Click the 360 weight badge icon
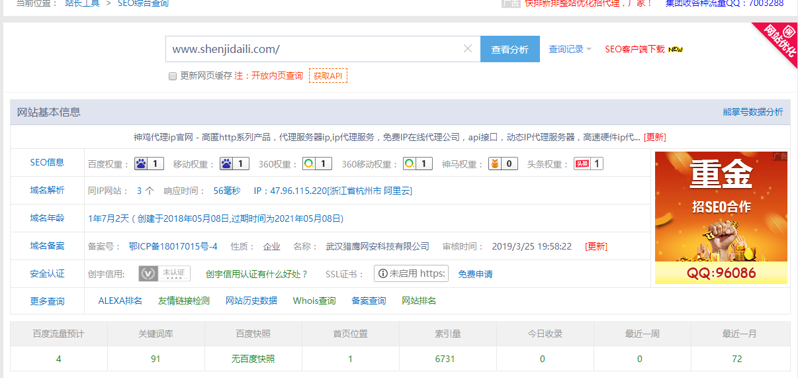798x378 pixels. pyautogui.click(x=317, y=164)
